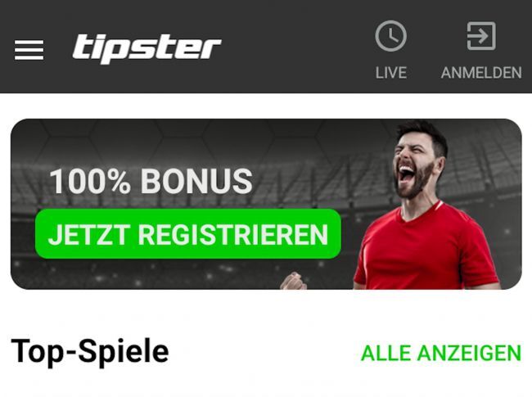Click the word ANZEIGEN in green link
Screen dimensions: 532x397
[x=469, y=353]
